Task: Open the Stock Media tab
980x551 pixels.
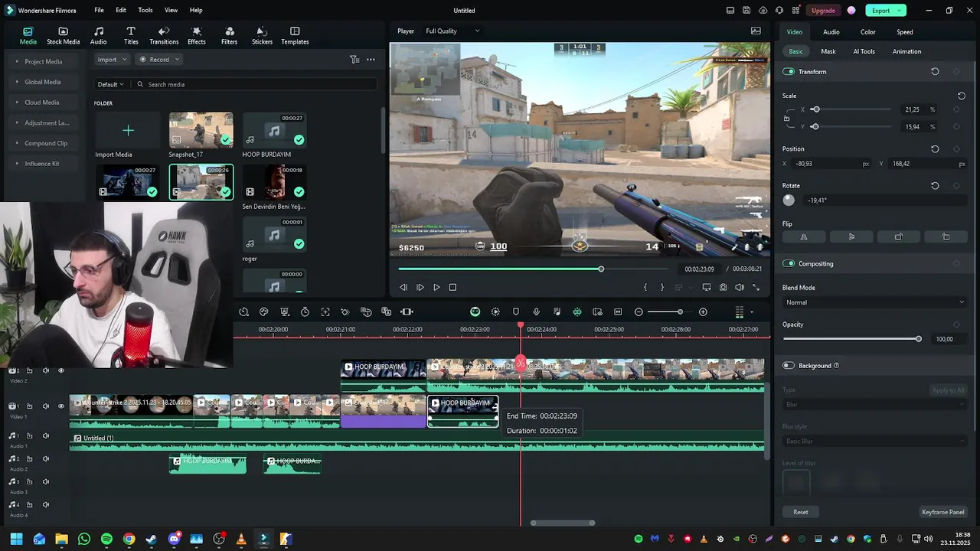Action: (x=63, y=36)
